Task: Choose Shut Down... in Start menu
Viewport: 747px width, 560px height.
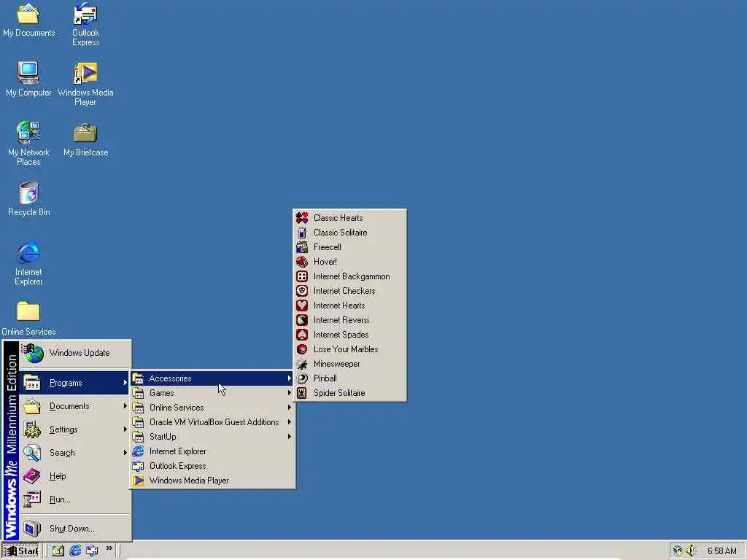Action: [x=75, y=529]
